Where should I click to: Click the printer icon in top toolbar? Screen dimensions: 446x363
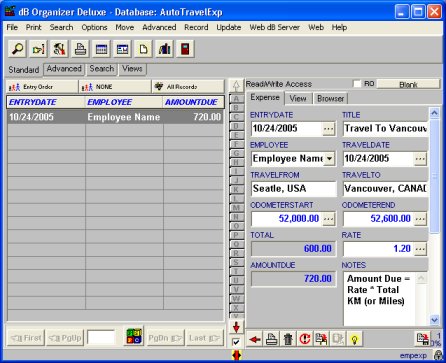pyautogui.click(x=80, y=49)
